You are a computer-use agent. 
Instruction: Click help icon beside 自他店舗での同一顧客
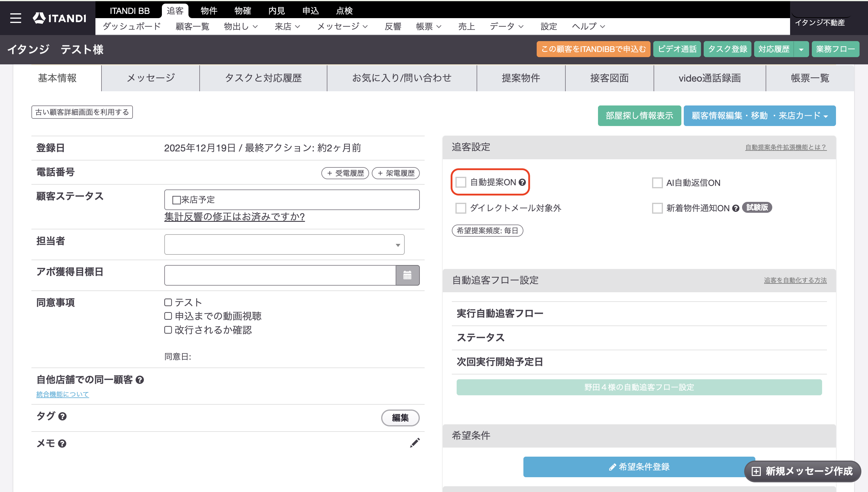point(140,380)
